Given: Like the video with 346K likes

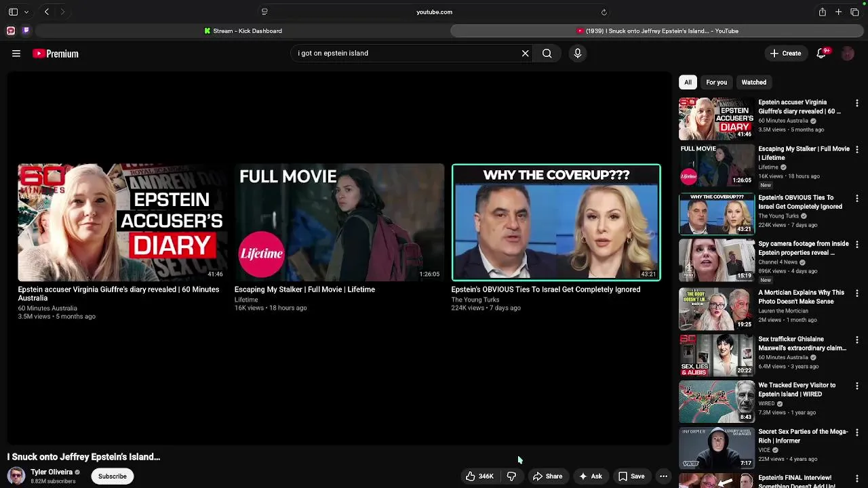Looking at the screenshot, I should click(479, 476).
